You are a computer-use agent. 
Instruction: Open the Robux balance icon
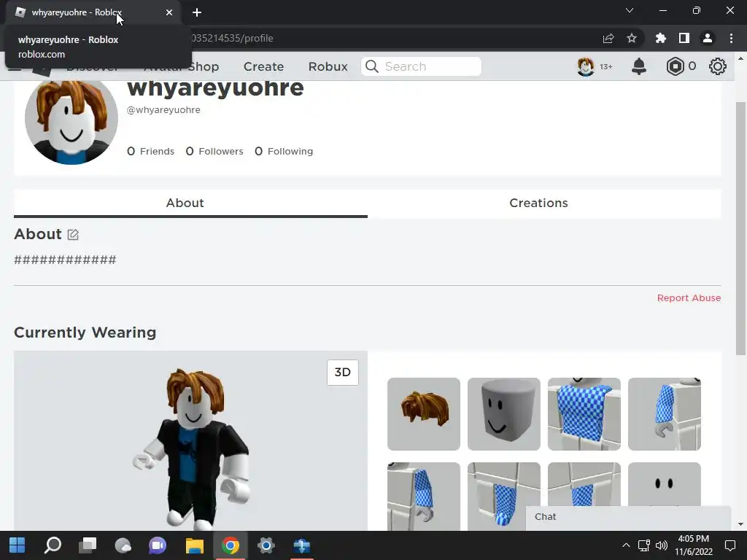(675, 66)
